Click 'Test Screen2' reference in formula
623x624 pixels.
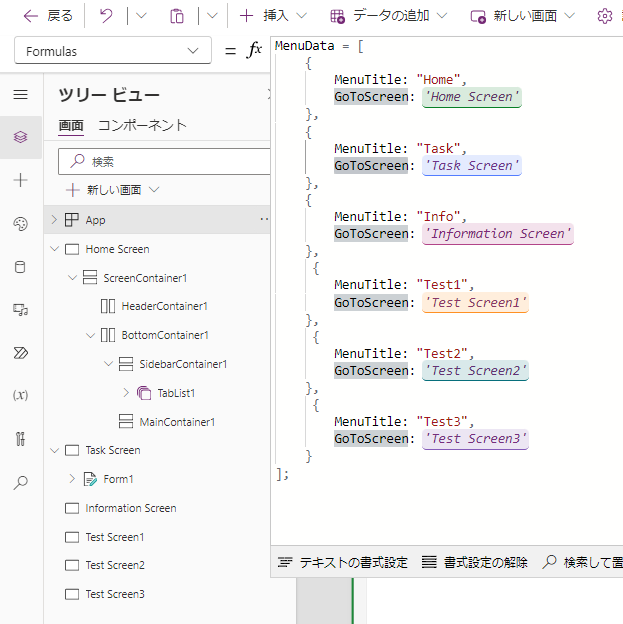(475, 370)
